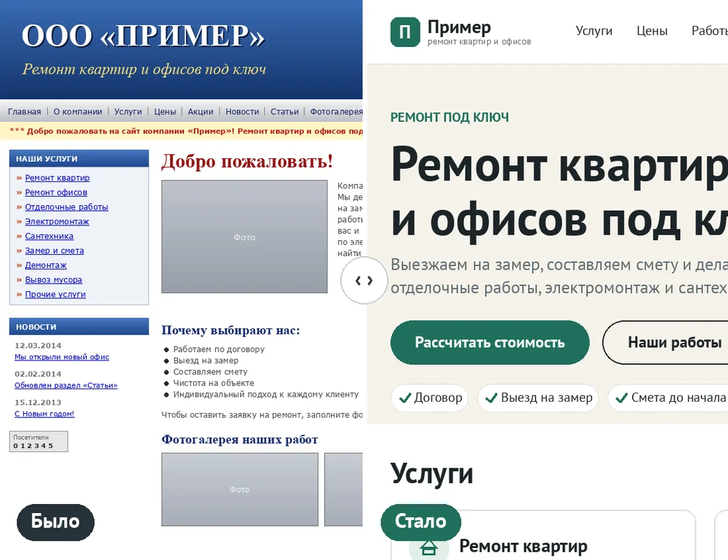This screenshot has width=728, height=560.
Task: Click the green «П» logo icon
Action: pos(405,32)
